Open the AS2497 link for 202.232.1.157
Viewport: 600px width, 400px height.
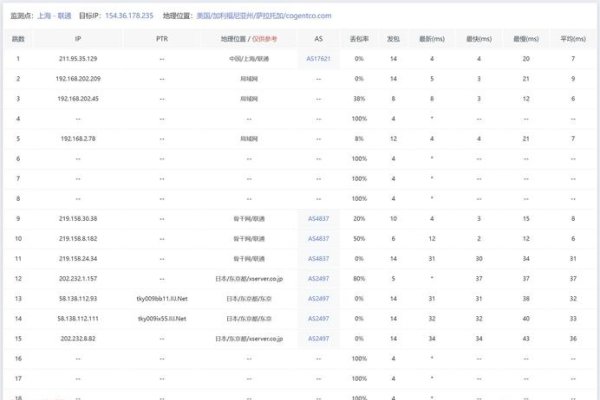[318, 279]
